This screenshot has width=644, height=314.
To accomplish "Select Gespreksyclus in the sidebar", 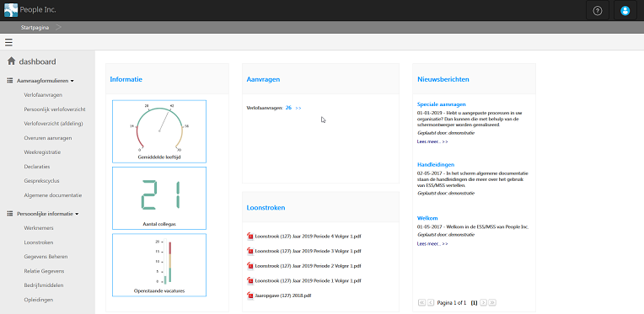I will (41, 181).
